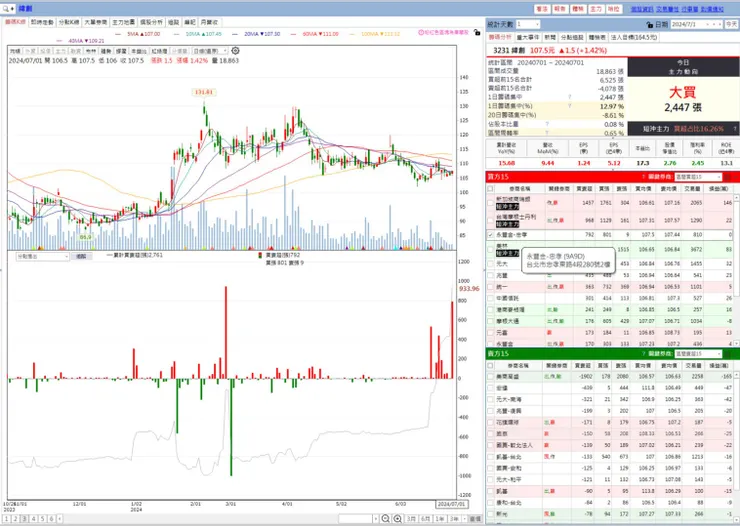Click the green color box in 賣方15 header
The image size is (740, 526).
click(x=727, y=354)
